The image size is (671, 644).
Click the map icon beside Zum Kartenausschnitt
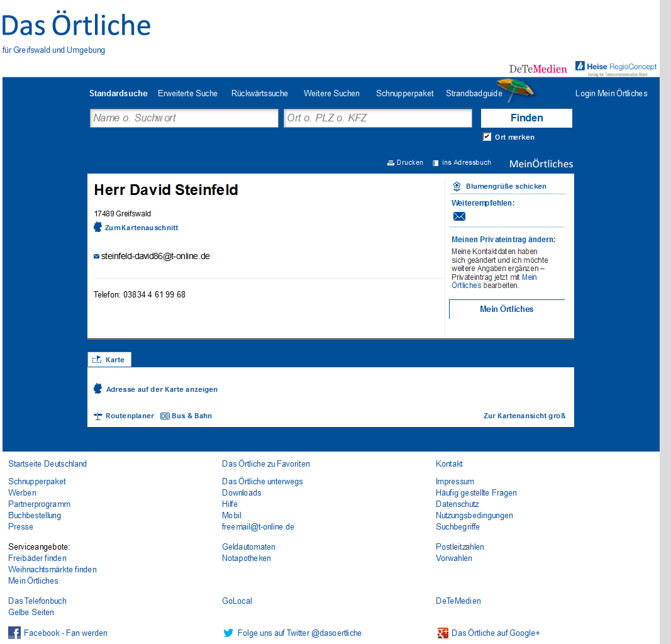(x=98, y=227)
